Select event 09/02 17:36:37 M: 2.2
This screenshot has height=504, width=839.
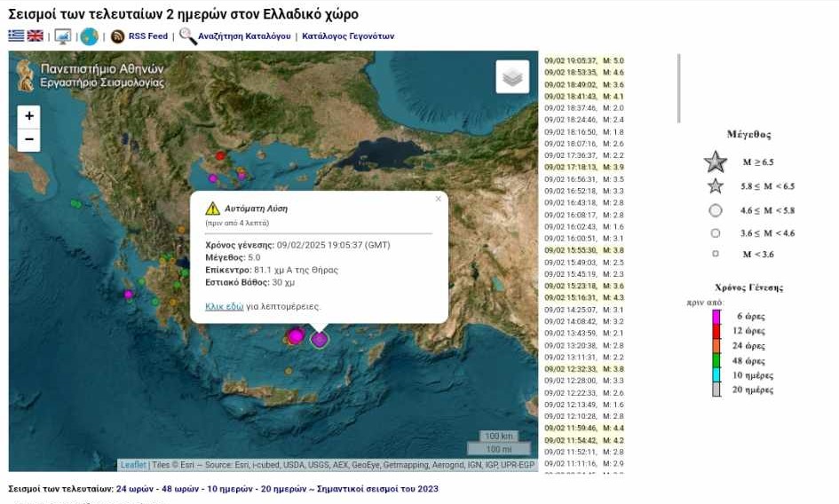coord(584,155)
